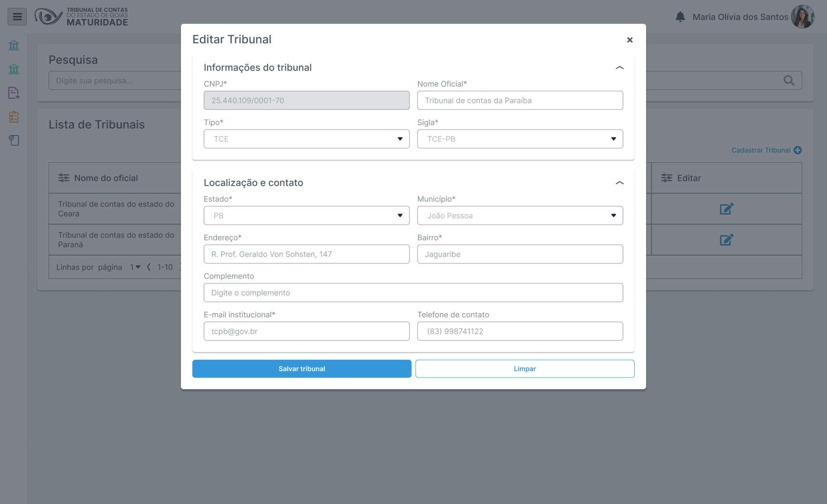
Task: Collapse the Localização e contato section
Action: coord(619,183)
